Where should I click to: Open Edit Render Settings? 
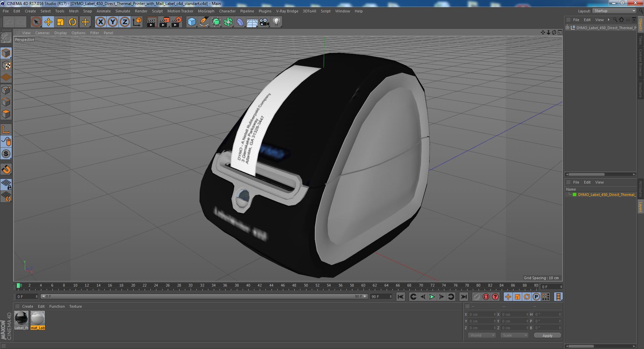click(177, 22)
